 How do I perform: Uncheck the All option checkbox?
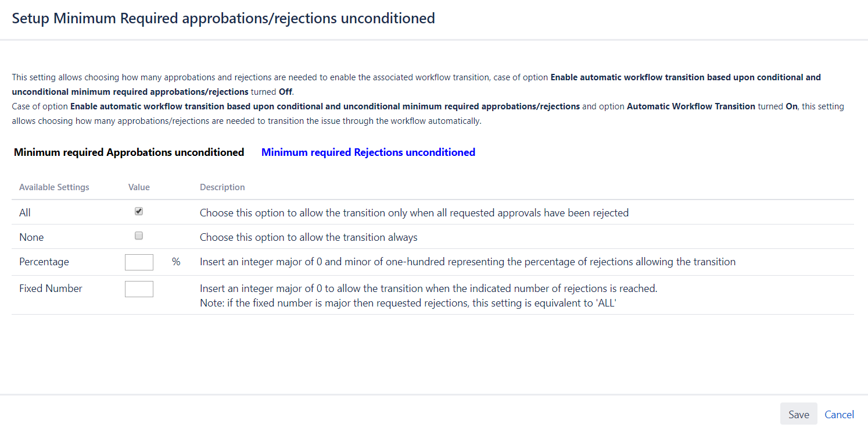click(139, 212)
